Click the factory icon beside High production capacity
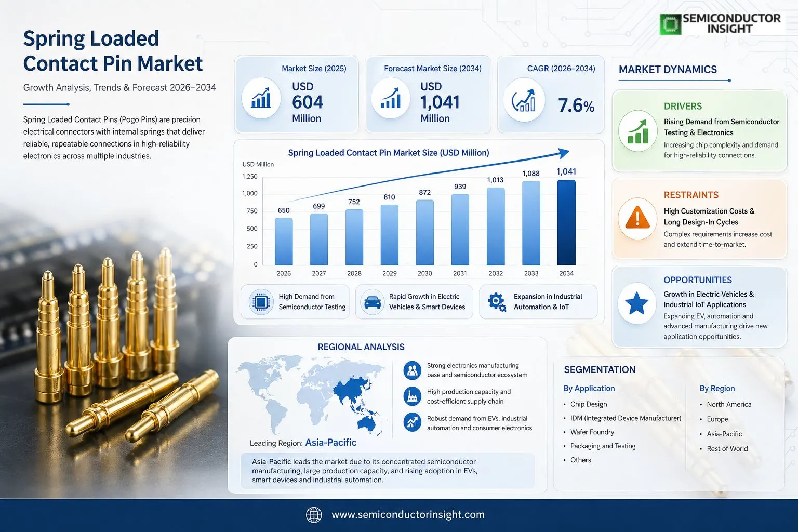This screenshot has width=798, height=532. 413,396
